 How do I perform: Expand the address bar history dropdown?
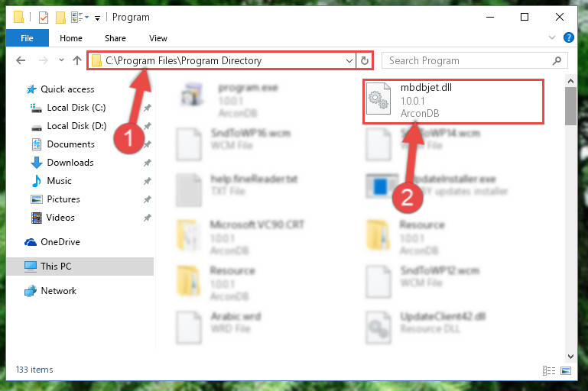tap(349, 60)
